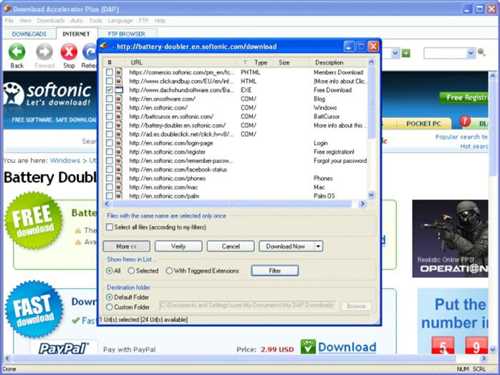Choose the 'Selected' show items radio option
Viewport: 500px width, 375px height.
(x=131, y=271)
